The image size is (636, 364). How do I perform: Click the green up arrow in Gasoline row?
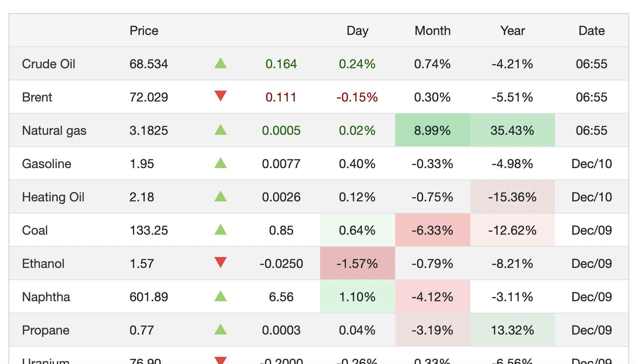221,163
